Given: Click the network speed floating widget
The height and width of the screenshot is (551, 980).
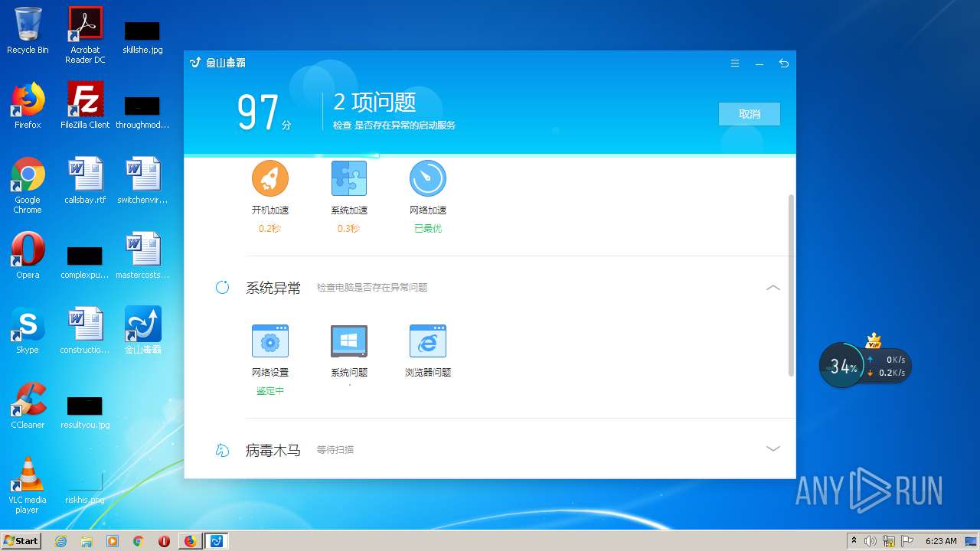Looking at the screenshot, I should [887, 367].
